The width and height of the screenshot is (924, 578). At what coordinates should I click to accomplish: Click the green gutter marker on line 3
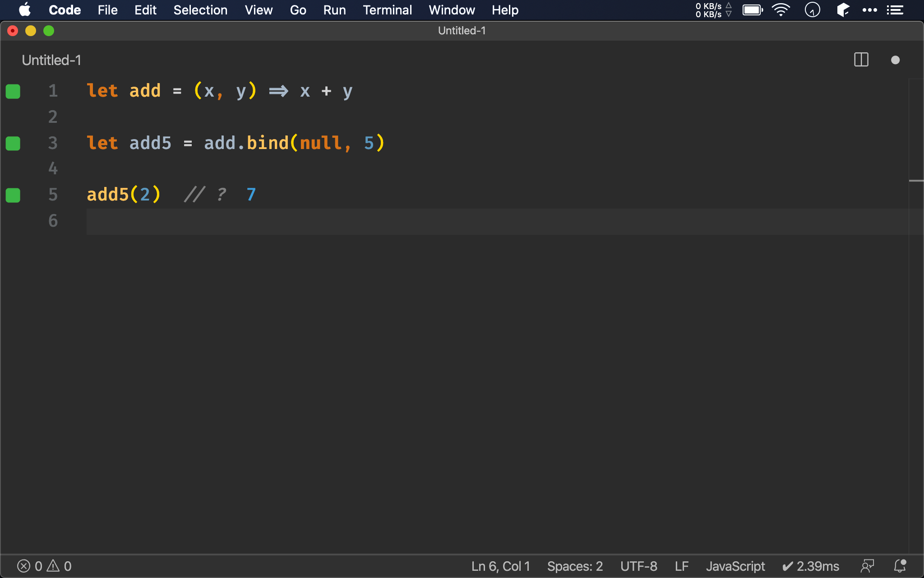pos(13,143)
